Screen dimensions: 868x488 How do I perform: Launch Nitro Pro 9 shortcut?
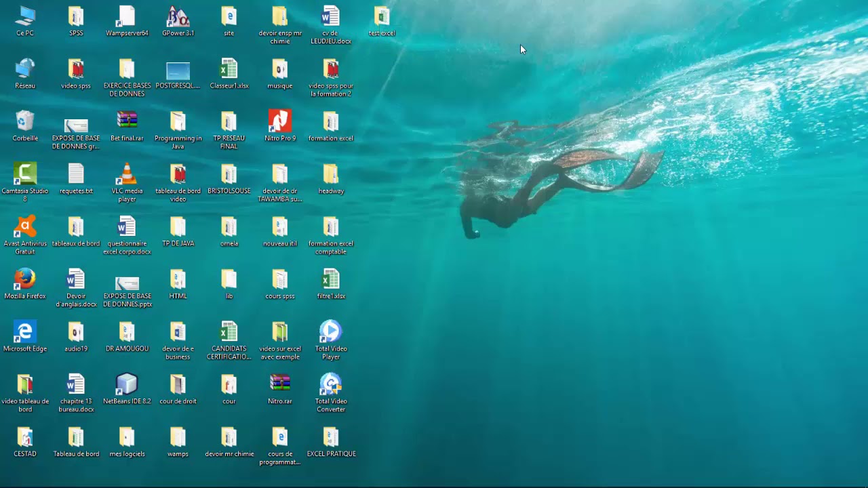[x=280, y=126]
